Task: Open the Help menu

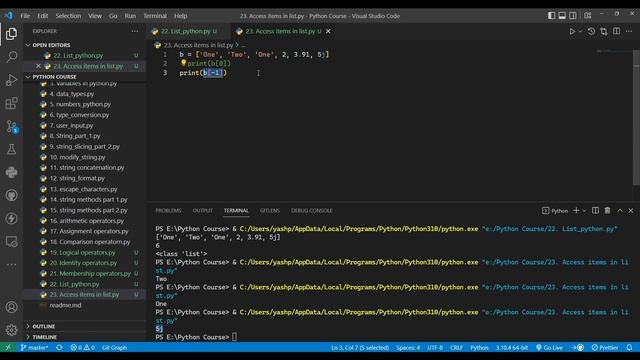Action: 180,16
